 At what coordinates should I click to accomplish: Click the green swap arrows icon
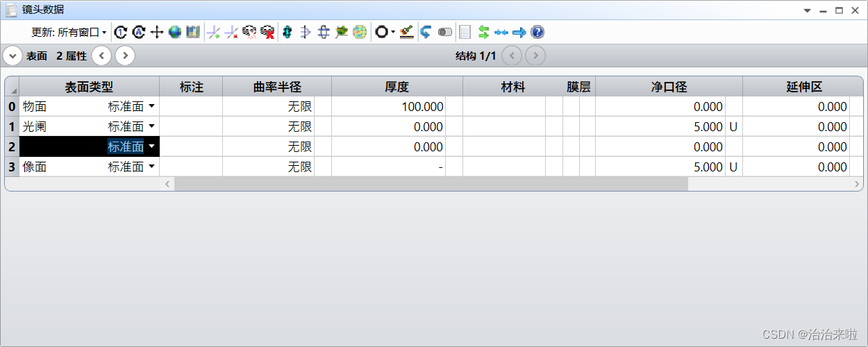(484, 32)
